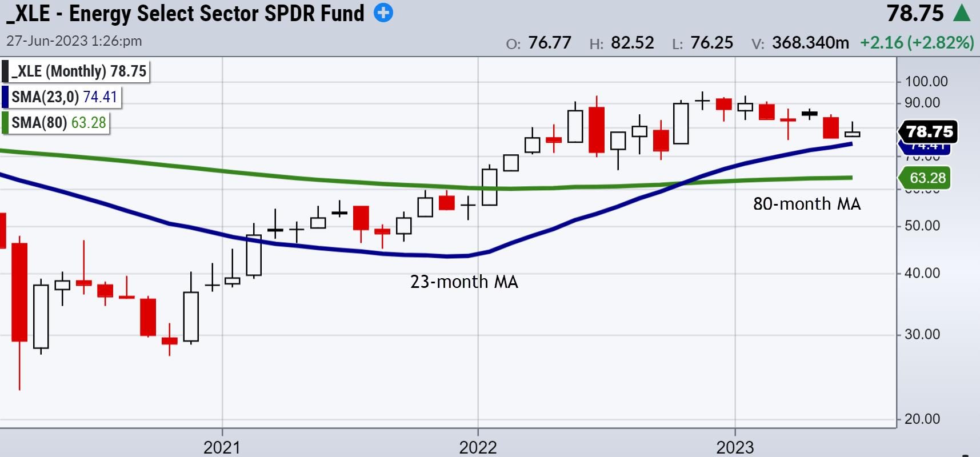The image size is (980, 457).
Task: Click the black 78.75 price tag on axis
Action: [929, 131]
